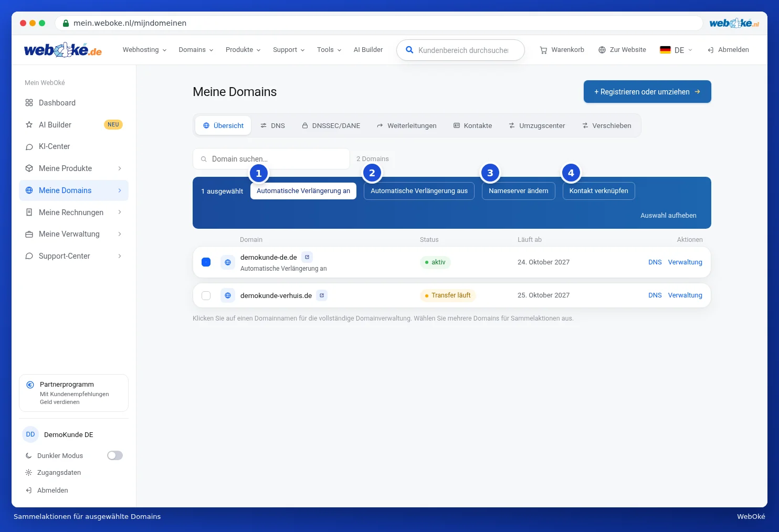This screenshot has width=779, height=532.
Task: Open demokunde-verhuis.de external link icon
Action: pyautogui.click(x=322, y=295)
